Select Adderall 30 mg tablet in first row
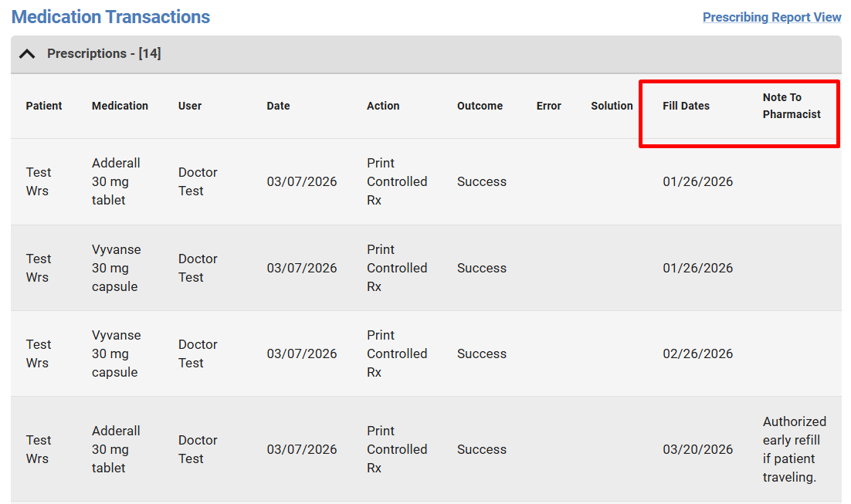 [116, 181]
